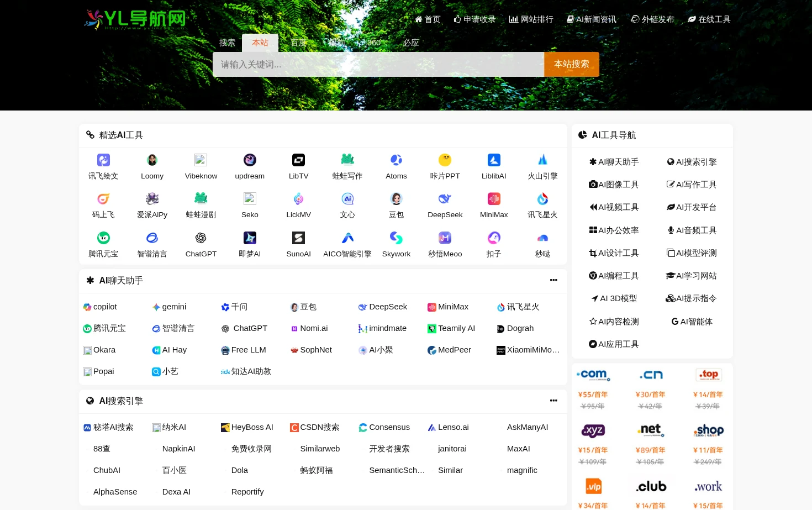Open the 讯飞绘文 tool icon
This screenshot has height=510, width=812.
pyautogui.click(x=103, y=160)
